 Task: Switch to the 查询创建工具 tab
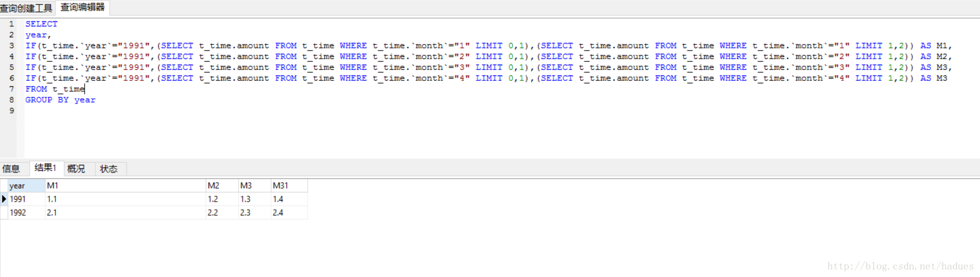[x=26, y=8]
